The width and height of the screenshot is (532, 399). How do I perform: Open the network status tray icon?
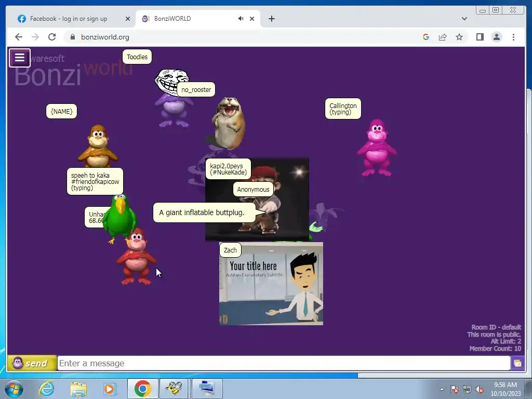tap(467, 389)
